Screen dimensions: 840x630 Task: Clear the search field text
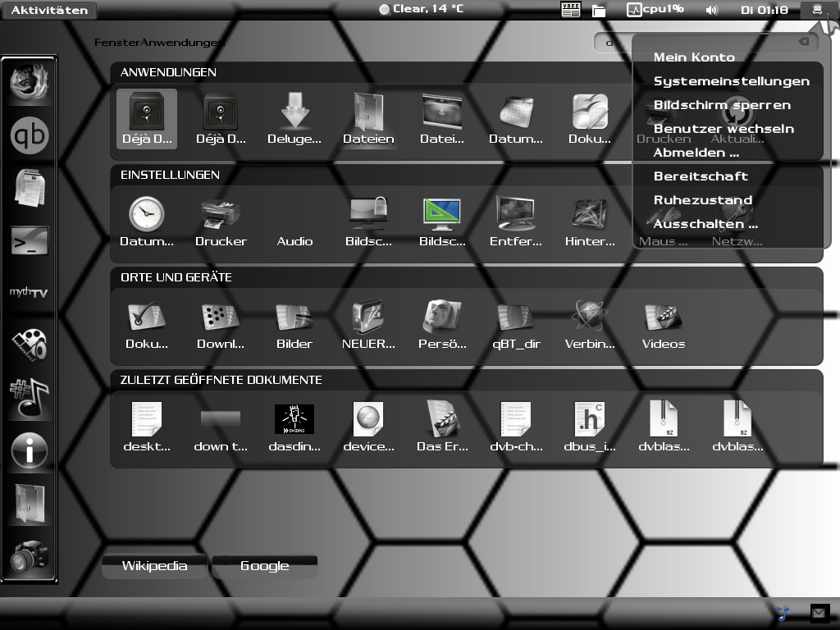[804, 42]
